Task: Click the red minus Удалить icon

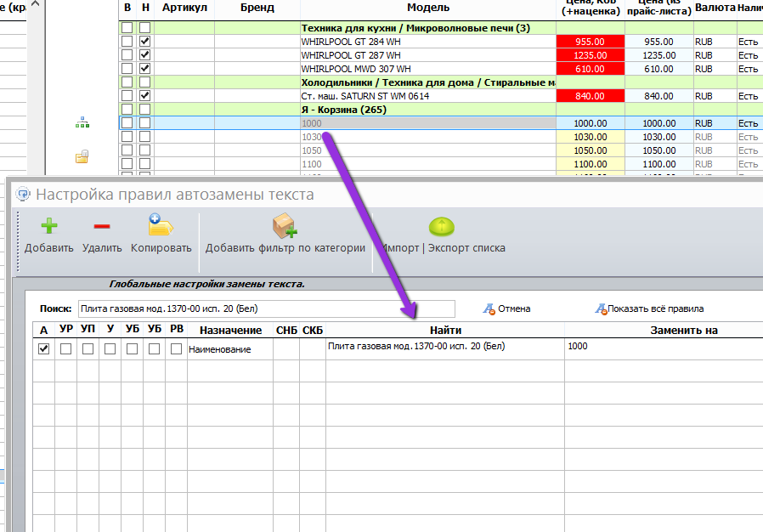Action: point(102,226)
